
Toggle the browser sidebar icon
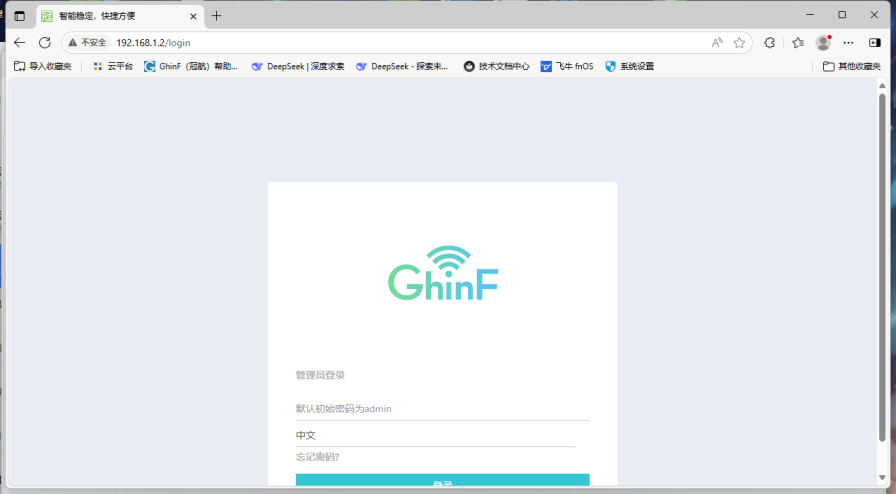coord(875,42)
